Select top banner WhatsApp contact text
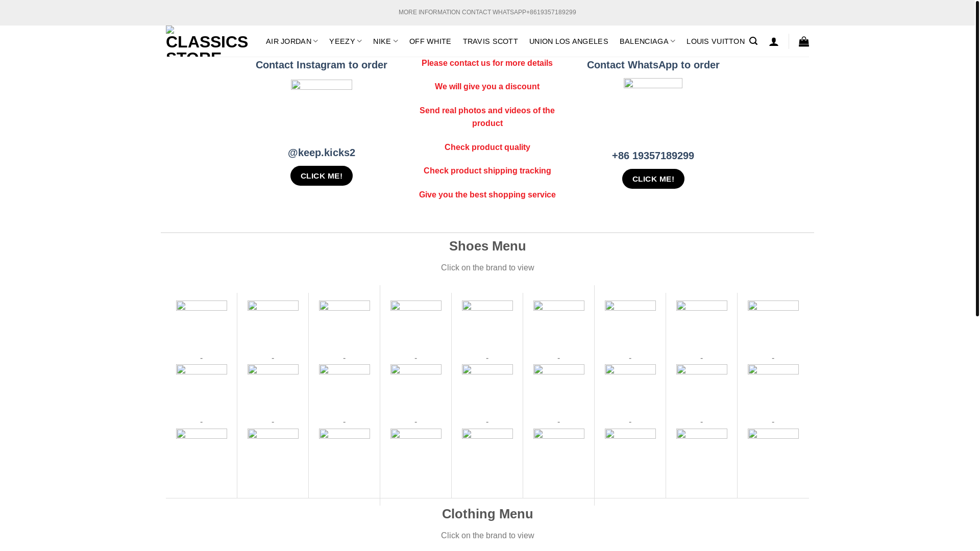 487,12
